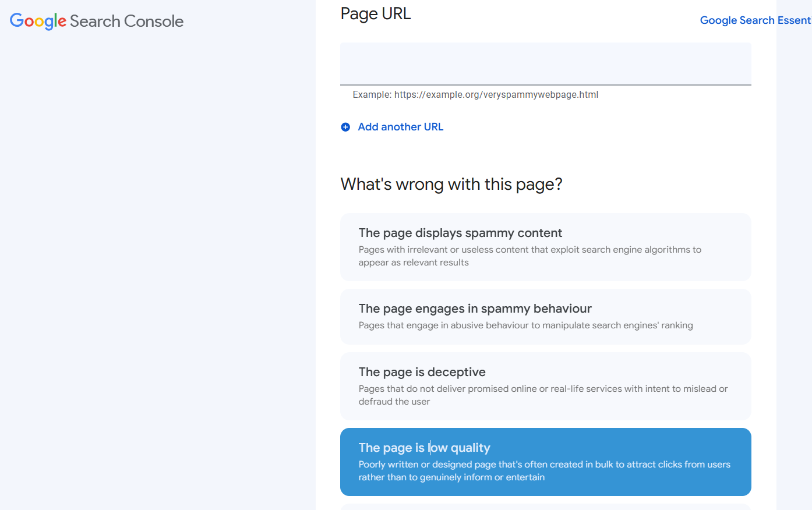Click the colorful Google wordmark

[x=38, y=21]
